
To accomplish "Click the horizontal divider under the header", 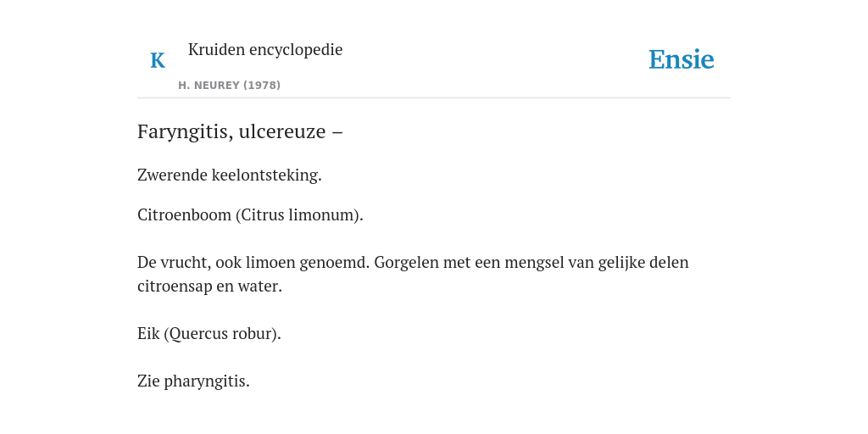I will click(x=434, y=98).
